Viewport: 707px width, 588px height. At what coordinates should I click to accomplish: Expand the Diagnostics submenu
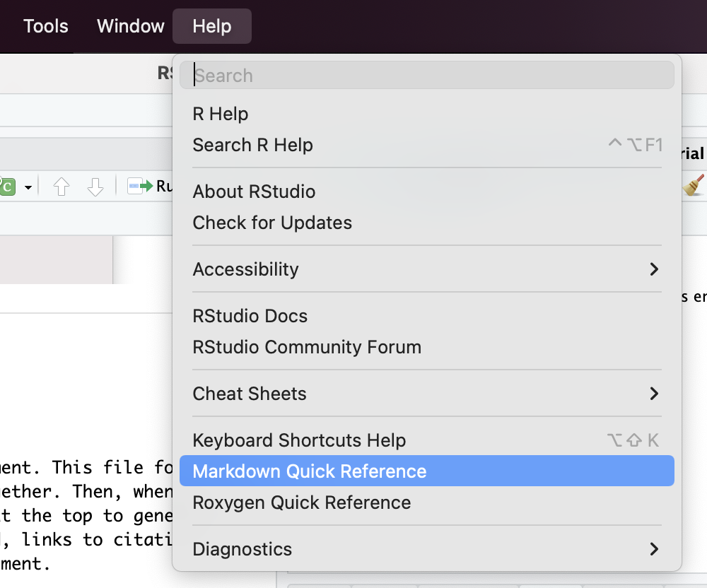426,549
